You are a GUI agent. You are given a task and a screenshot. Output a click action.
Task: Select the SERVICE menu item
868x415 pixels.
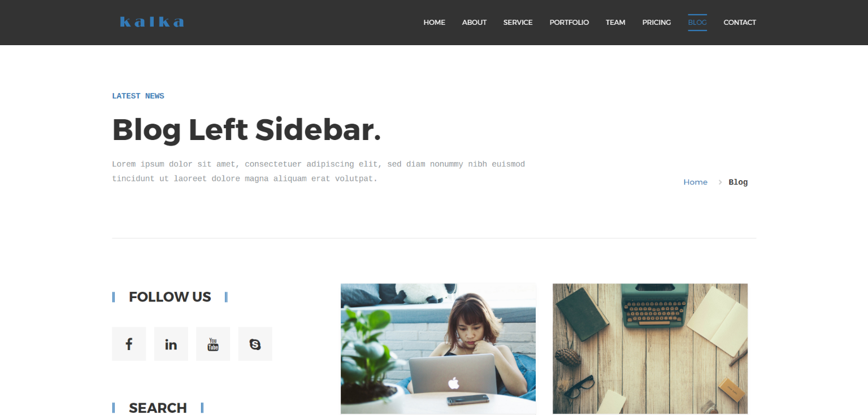tap(518, 23)
